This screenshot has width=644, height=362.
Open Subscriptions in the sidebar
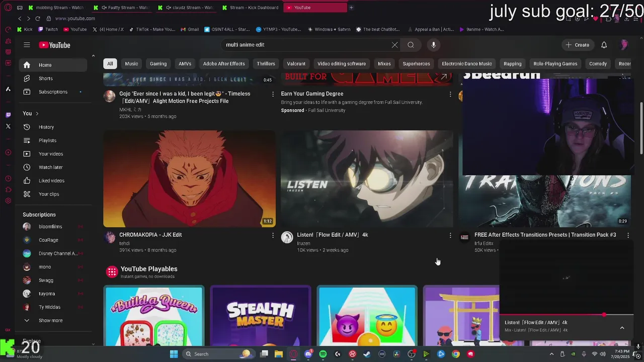coord(53,92)
